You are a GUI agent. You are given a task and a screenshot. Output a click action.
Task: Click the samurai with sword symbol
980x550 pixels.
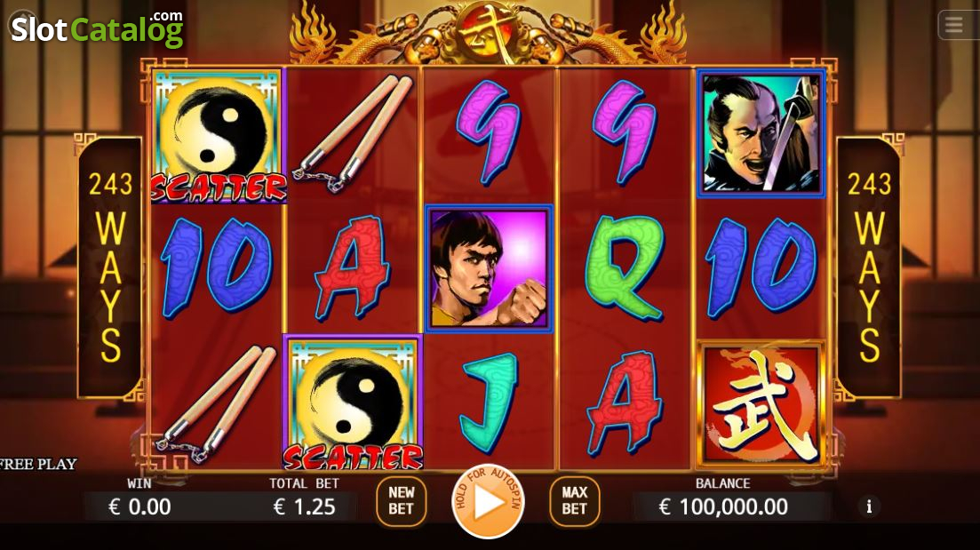[x=761, y=133]
